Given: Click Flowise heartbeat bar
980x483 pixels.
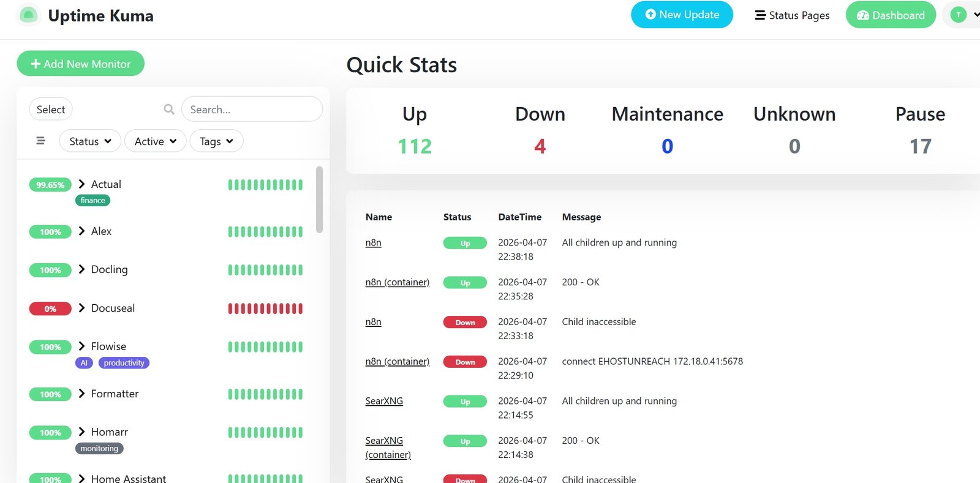Looking at the screenshot, I should coord(265,347).
